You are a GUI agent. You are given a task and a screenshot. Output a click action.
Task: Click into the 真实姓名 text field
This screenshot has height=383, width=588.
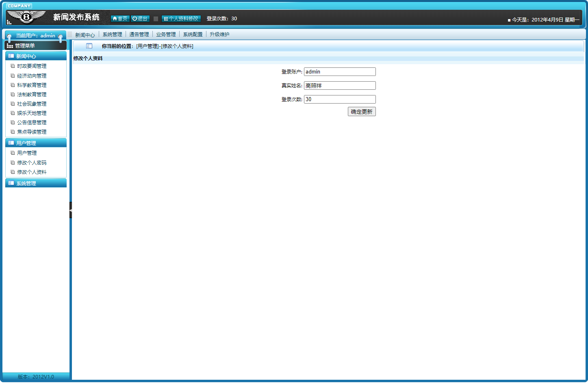(x=340, y=86)
